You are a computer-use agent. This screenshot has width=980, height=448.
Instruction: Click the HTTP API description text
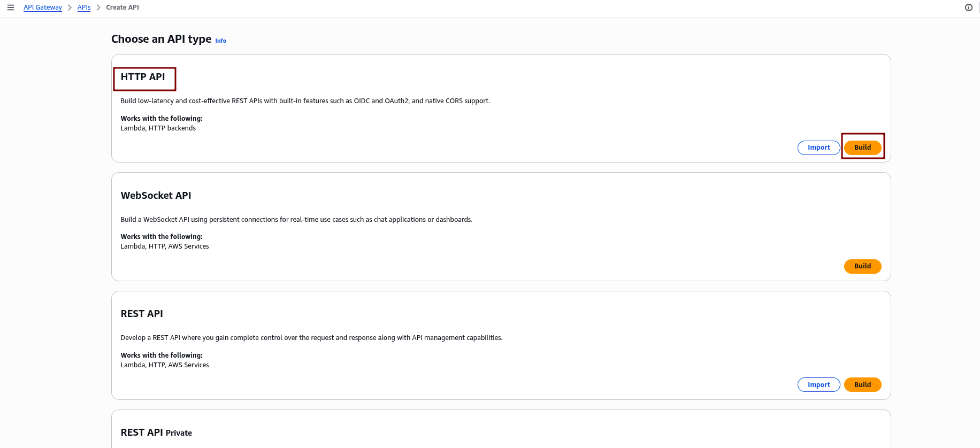pyautogui.click(x=305, y=101)
